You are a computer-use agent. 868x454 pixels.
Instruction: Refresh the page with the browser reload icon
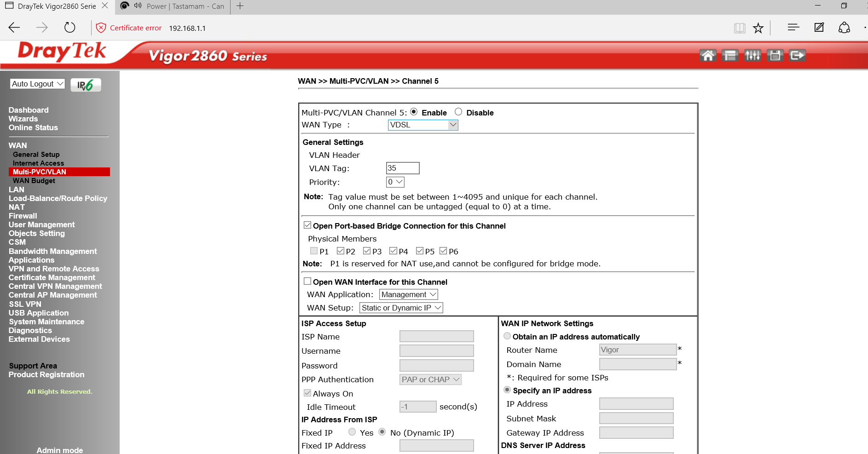69,28
